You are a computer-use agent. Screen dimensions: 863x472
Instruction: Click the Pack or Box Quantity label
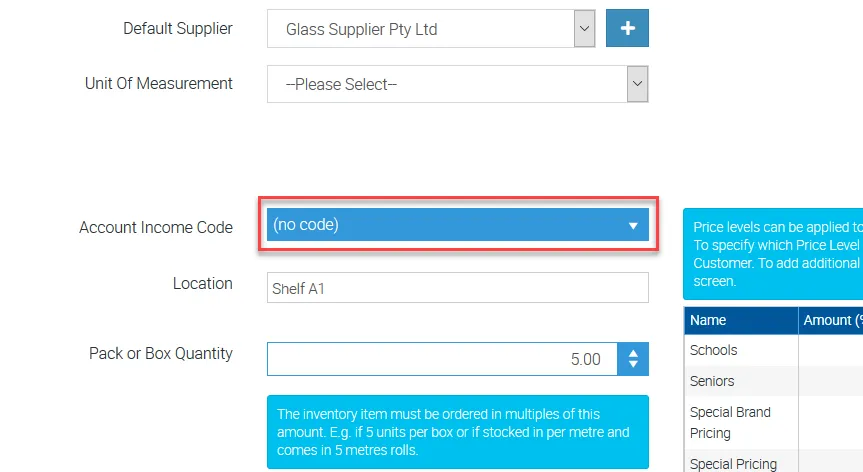coord(161,353)
